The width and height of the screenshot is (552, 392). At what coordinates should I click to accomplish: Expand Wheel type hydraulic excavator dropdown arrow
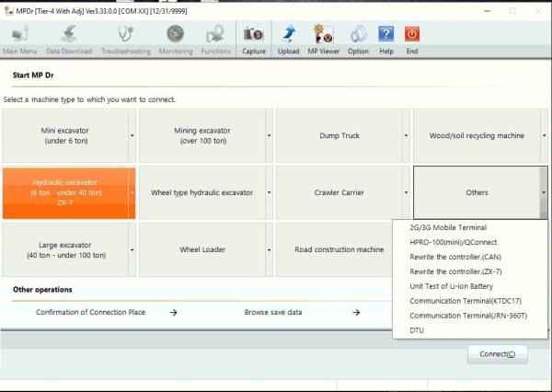[269, 192]
